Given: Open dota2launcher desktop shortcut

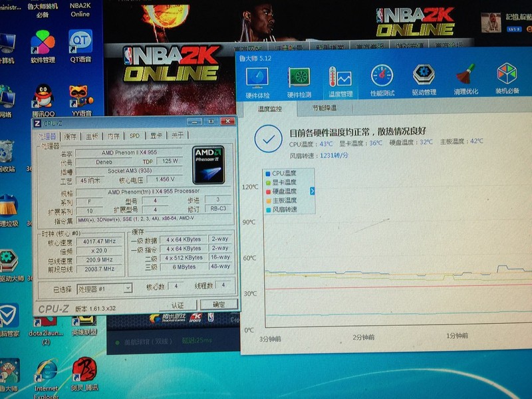Looking at the screenshot, I should (45, 331).
